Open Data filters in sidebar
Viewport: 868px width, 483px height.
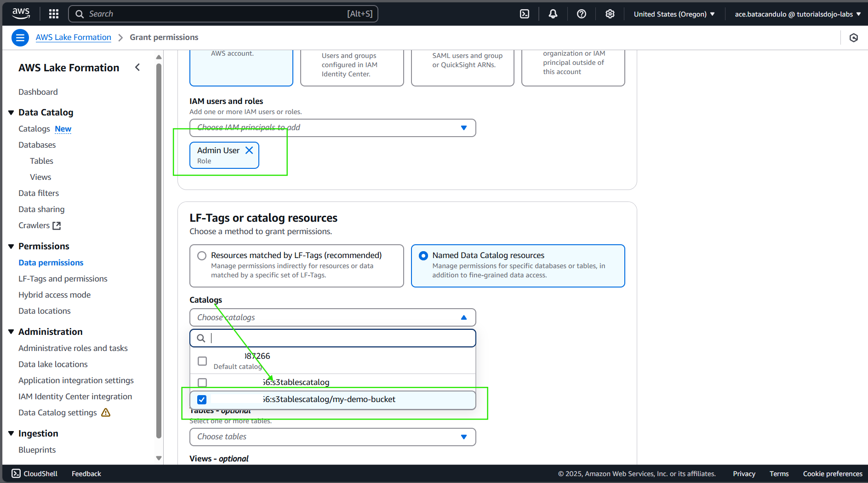point(39,193)
